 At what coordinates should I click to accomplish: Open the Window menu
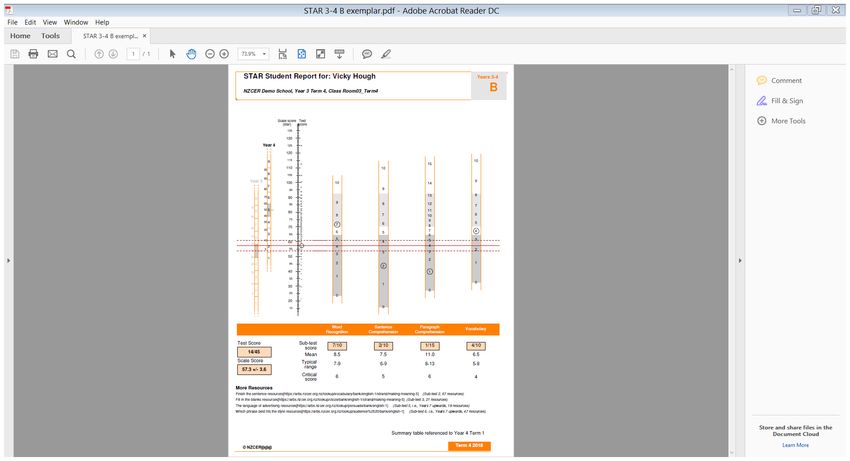coord(76,22)
